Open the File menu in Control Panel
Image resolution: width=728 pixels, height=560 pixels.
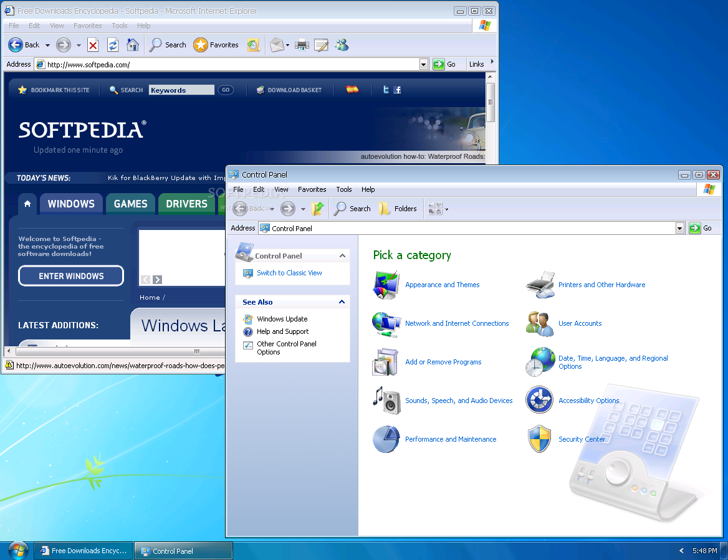(238, 189)
